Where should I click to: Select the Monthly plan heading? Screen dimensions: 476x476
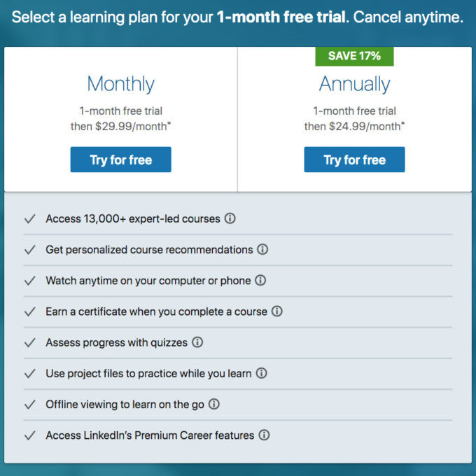(120, 84)
